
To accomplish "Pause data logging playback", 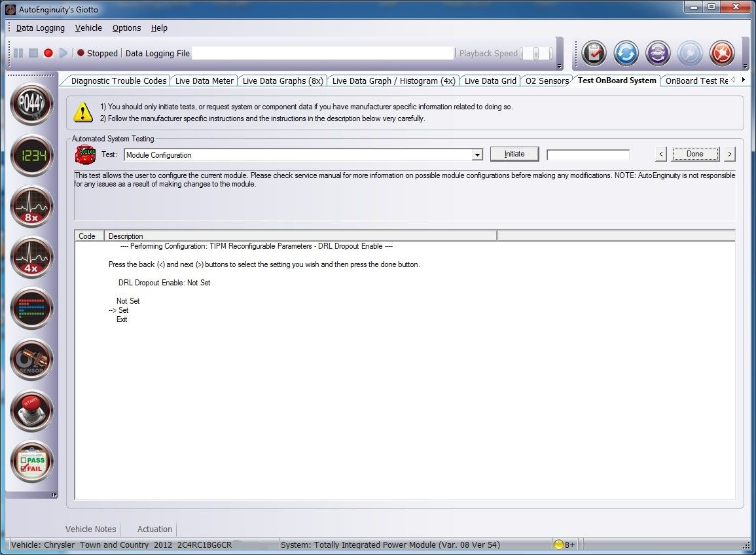I will click(18, 53).
